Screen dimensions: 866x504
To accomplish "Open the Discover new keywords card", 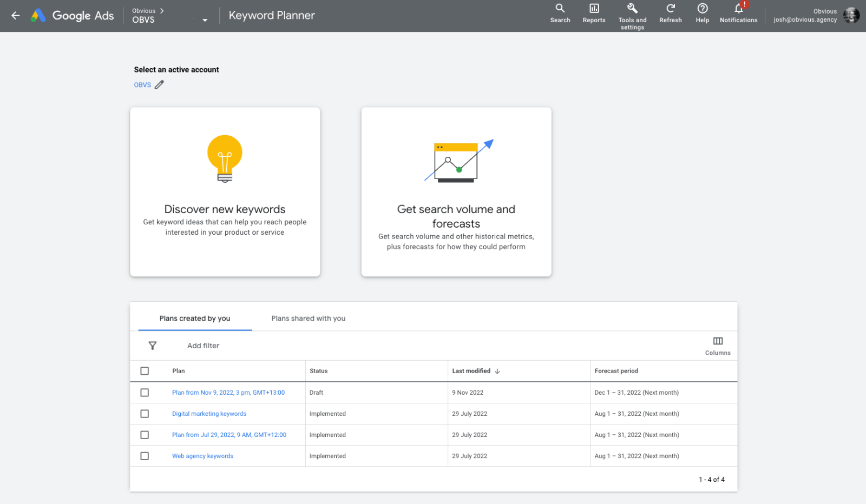I will point(225,192).
